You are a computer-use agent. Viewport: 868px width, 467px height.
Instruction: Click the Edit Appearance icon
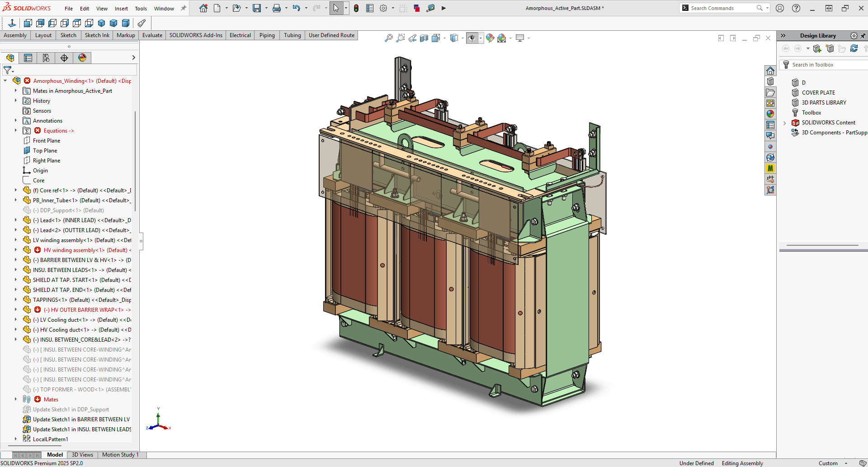pos(491,38)
